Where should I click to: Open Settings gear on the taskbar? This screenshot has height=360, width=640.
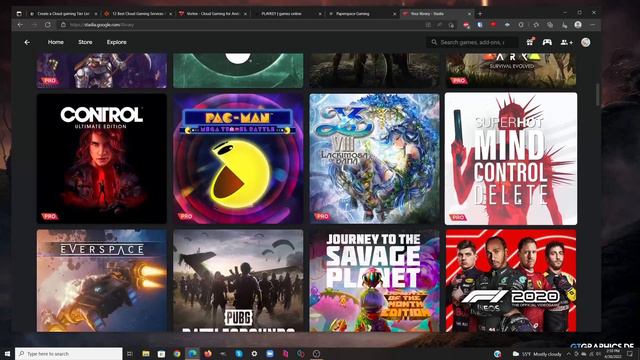pos(254,353)
